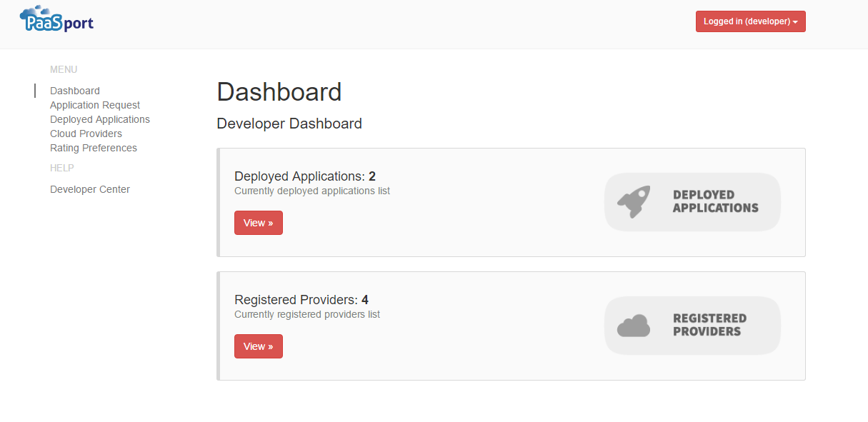Open Application Request from the menu
868x422 pixels.
(95, 105)
